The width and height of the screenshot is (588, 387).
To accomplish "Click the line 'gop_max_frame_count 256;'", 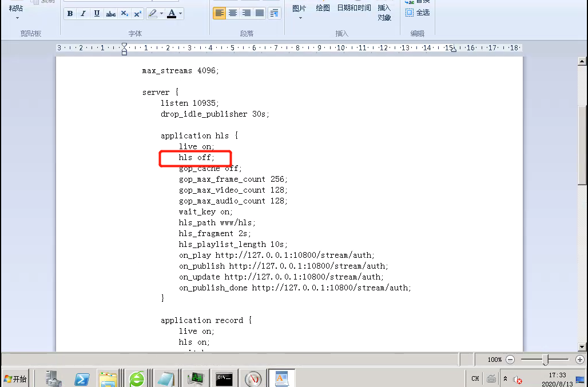I will (233, 179).
